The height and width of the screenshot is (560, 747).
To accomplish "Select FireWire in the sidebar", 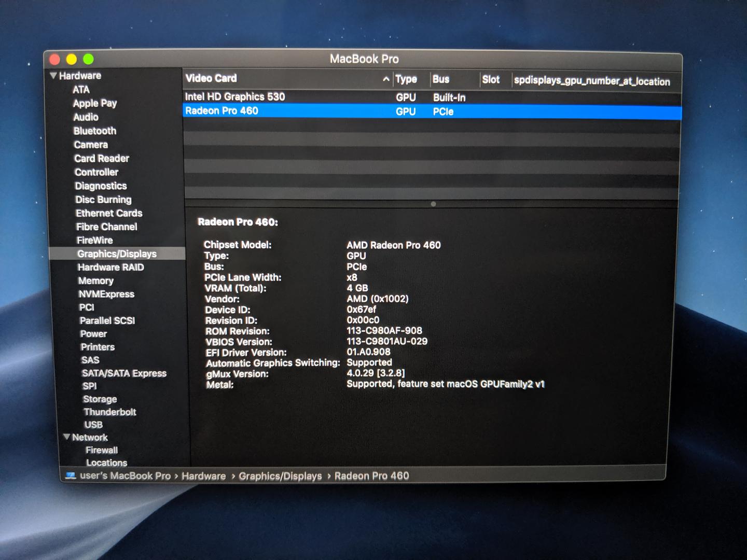I will 94,240.
